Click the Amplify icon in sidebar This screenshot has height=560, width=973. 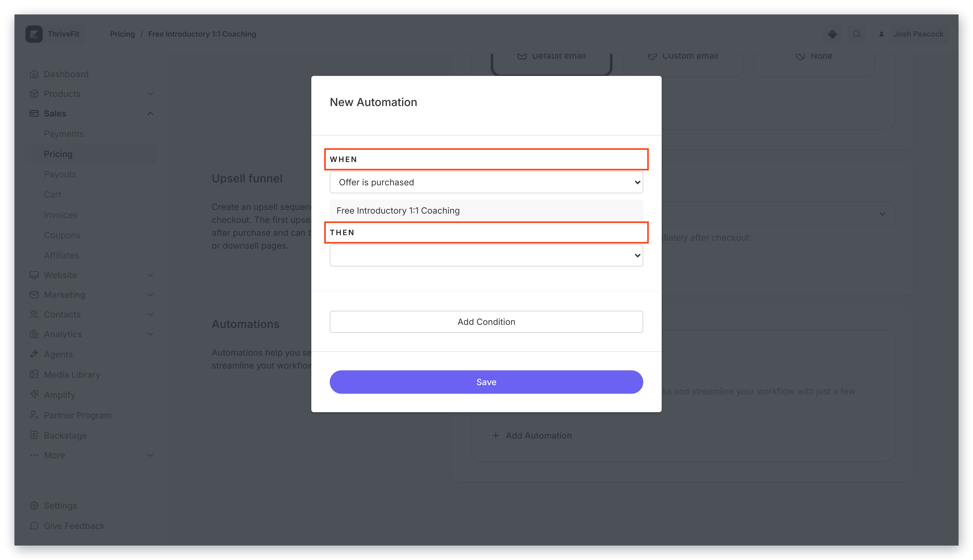click(34, 395)
